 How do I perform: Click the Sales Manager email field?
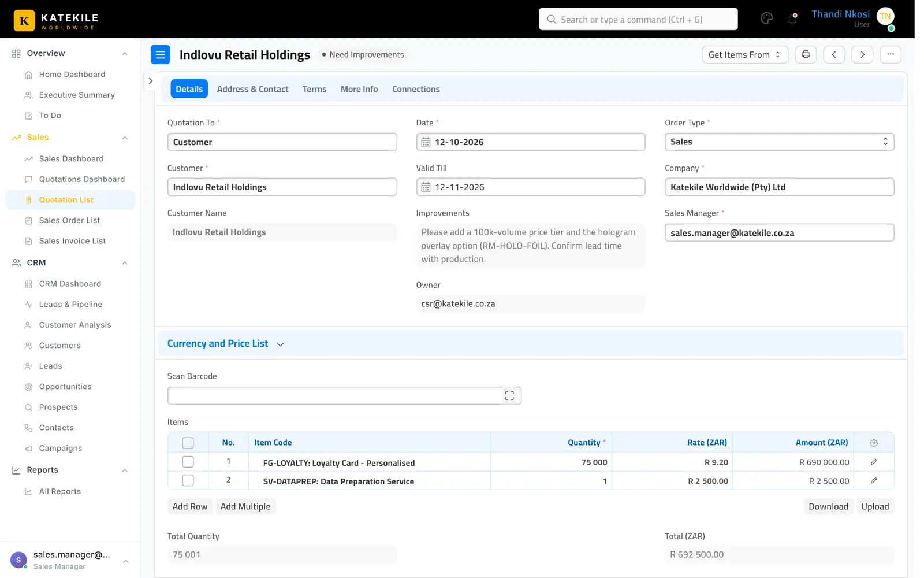point(779,233)
